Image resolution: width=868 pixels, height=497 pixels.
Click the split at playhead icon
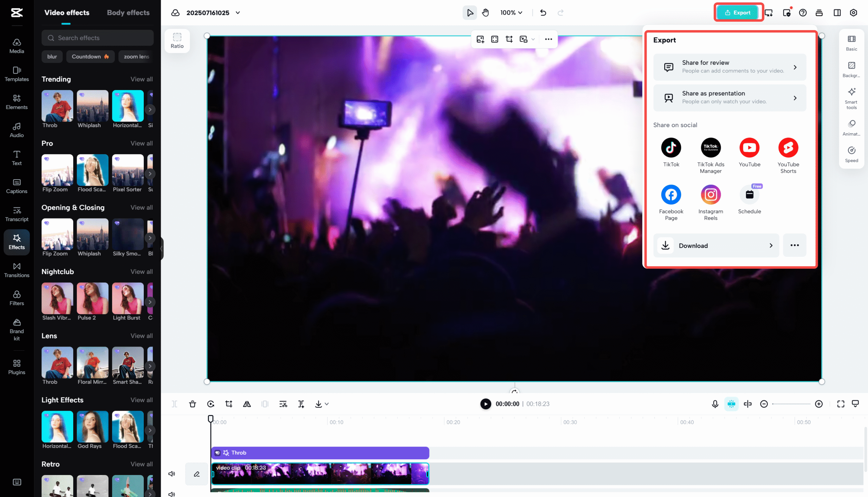pos(748,404)
